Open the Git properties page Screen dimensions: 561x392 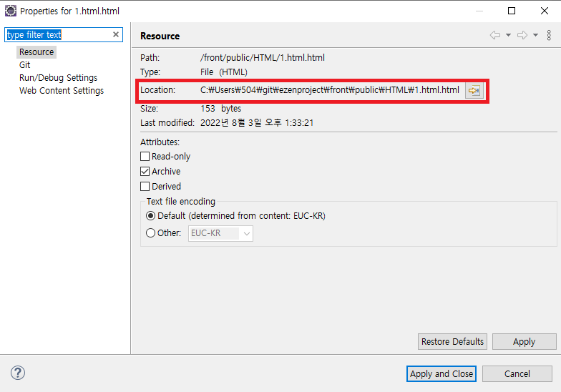click(24, 64)
